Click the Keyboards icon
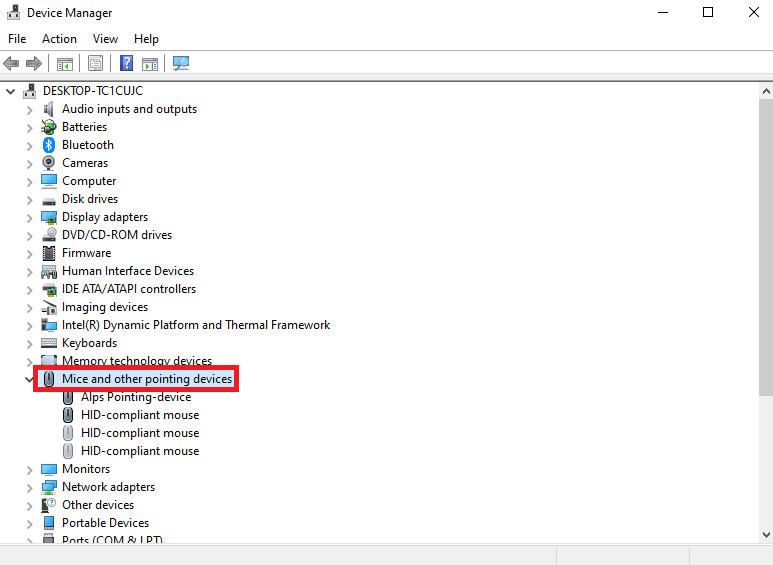The image size is (773, 565). click(49, 343)
